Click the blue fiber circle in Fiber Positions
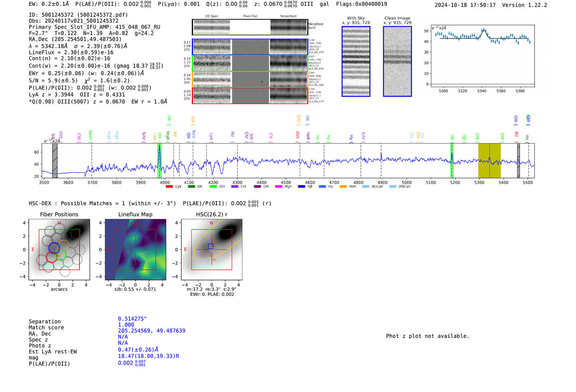 [54, 248]
